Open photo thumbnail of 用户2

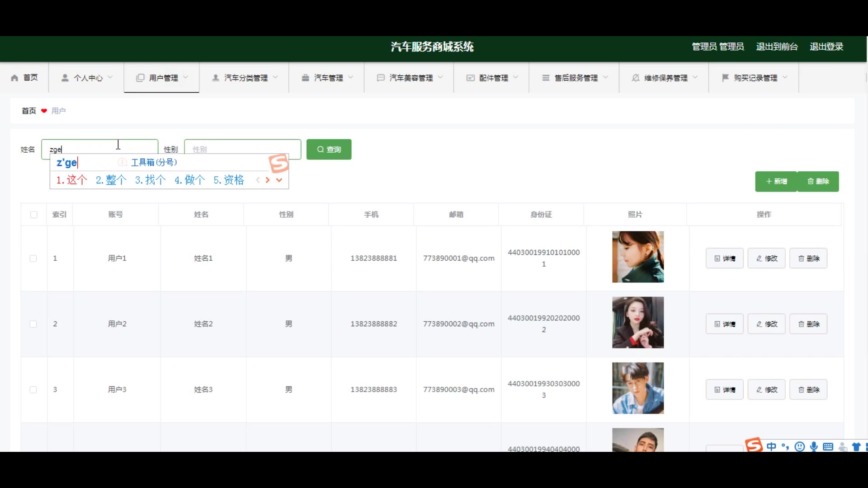click(638, 323)
